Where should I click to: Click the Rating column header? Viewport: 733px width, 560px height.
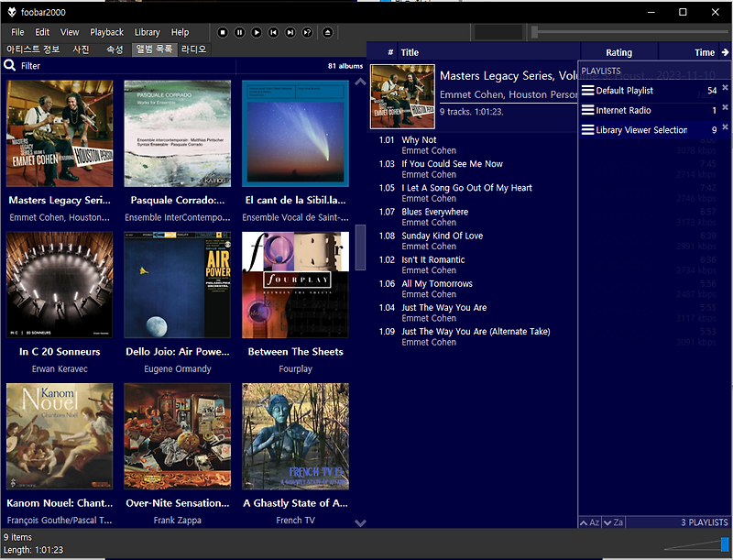coord(619,52)
